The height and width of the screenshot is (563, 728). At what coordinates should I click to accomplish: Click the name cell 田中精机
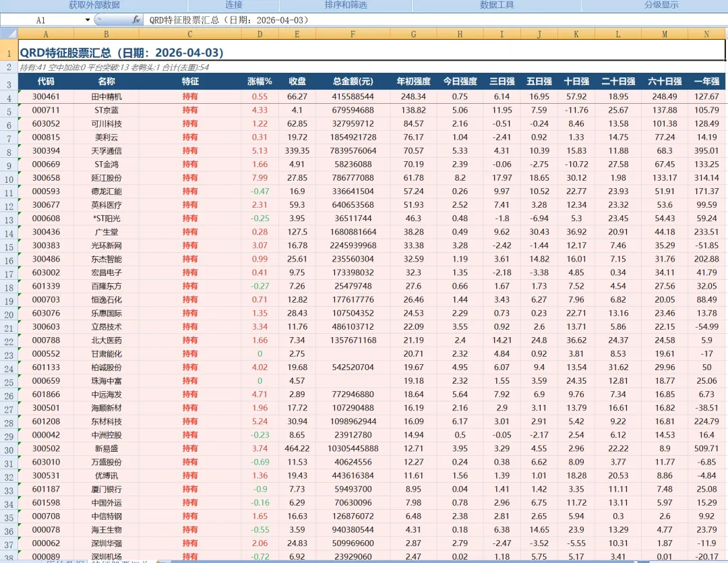107,96
